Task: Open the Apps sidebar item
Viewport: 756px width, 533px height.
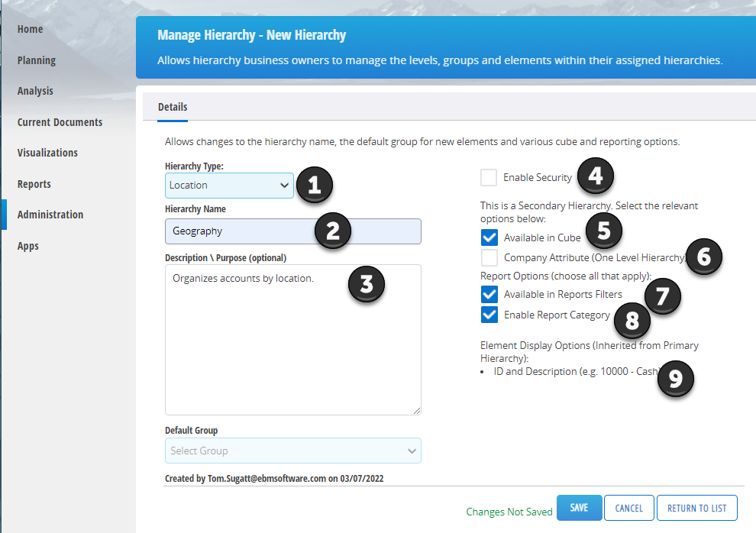Action: click(x=28, y=246)
